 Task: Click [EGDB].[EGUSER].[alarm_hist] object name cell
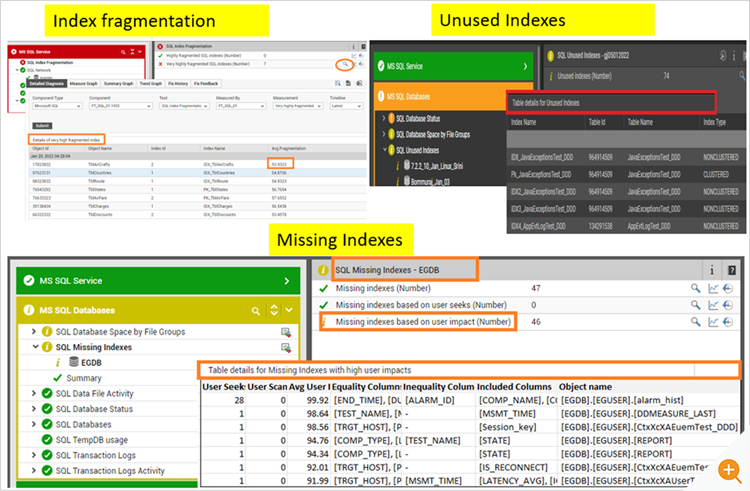point(622,400)
